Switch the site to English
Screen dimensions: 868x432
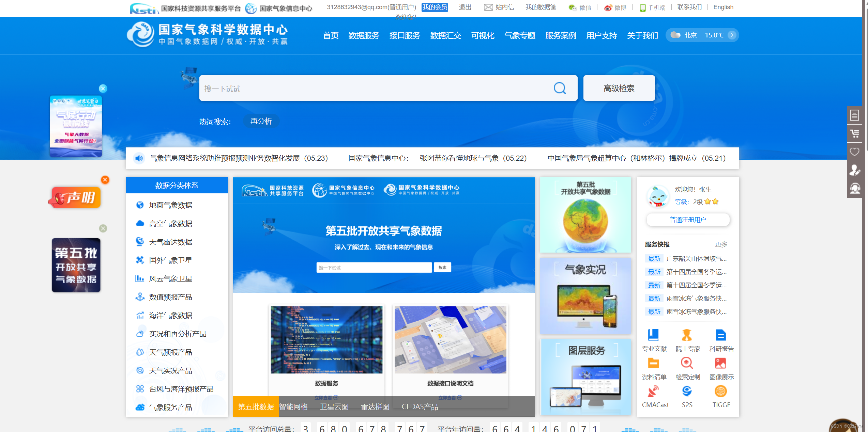(723, 7)
